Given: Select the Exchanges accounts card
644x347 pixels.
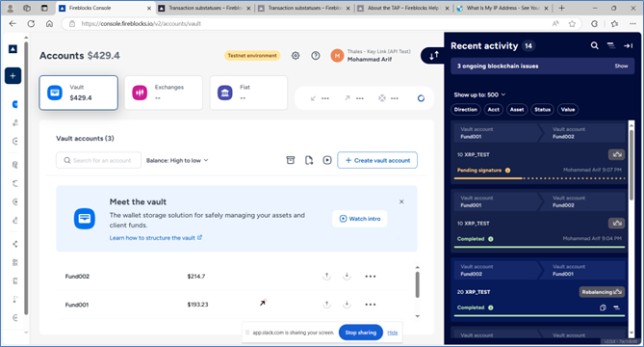Looking at the screenshot, I should coord(164,93).
